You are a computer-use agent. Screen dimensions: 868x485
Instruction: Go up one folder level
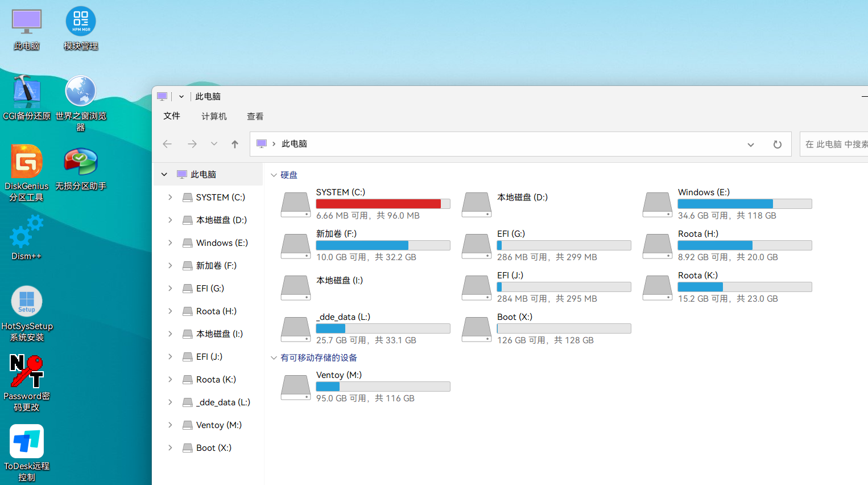click(x=235, y=144)
